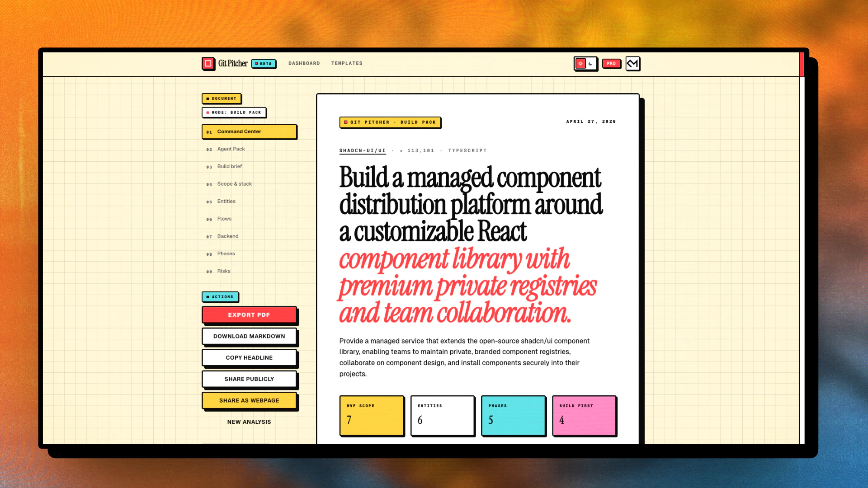The width and height of the screenshot is (868, 488).
Task: Click the Git Pitcher logo icon
Action: (208, 63)
